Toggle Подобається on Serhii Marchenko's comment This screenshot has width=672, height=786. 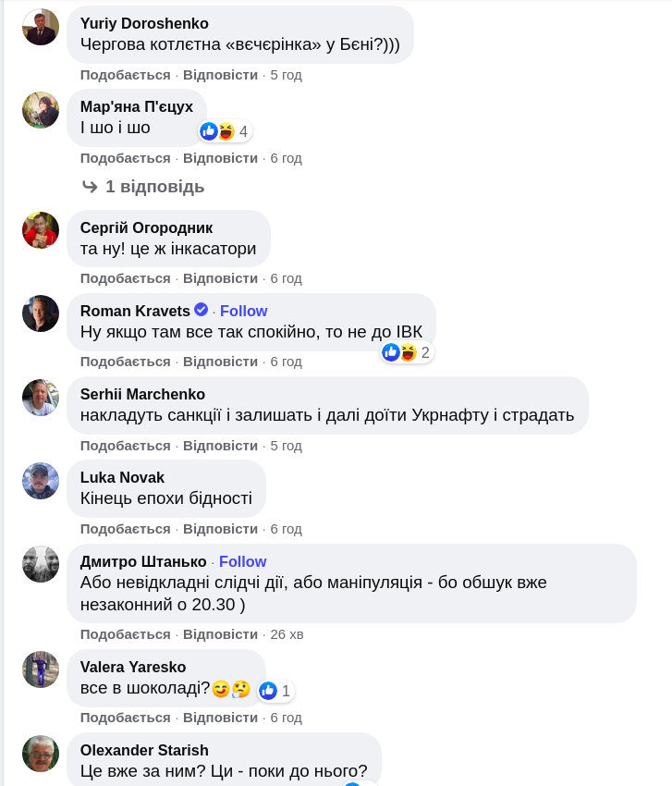[x=125, y=446]
